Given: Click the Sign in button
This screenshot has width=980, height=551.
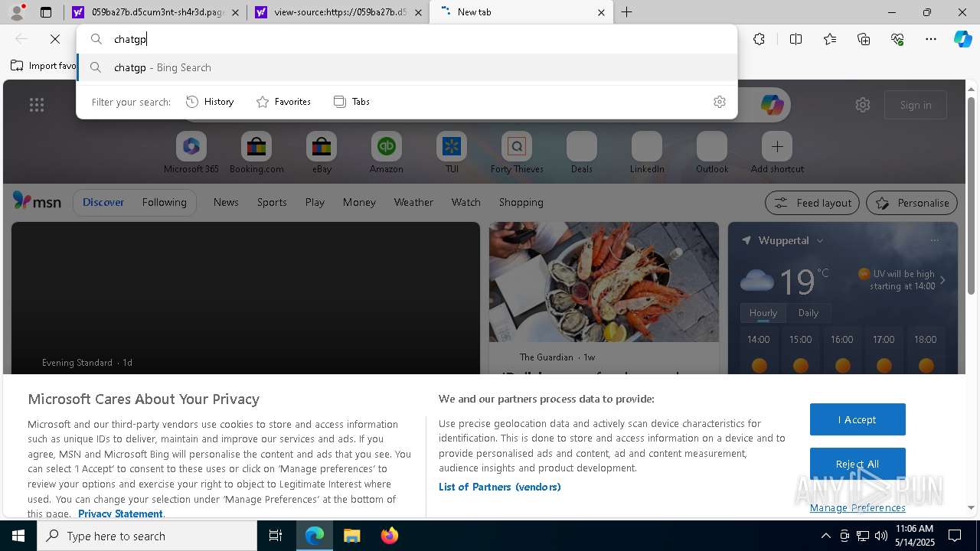Looking at the screenshot, I should (x=916, y=105).
